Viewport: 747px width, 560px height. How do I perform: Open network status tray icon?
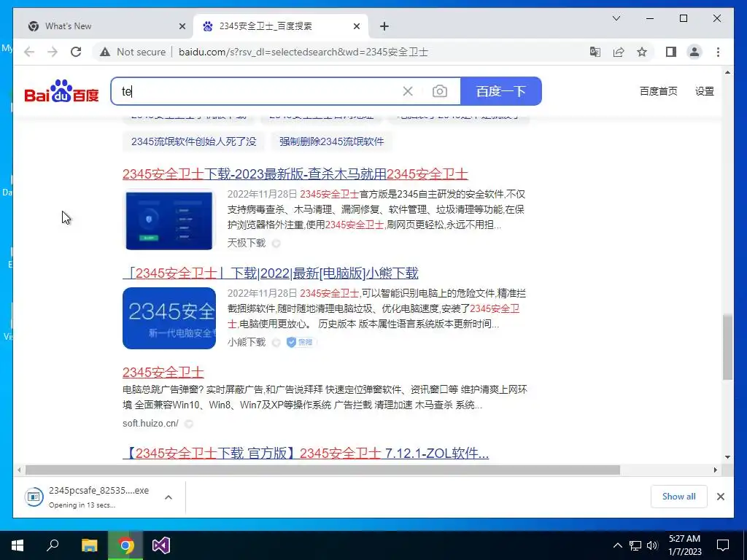point(635,545)
